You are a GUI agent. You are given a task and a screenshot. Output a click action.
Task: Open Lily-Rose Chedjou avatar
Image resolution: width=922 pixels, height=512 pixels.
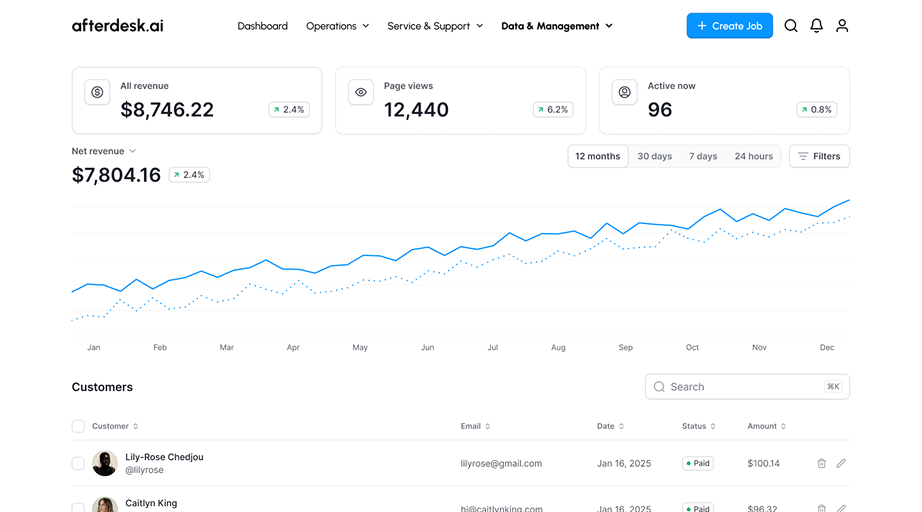click(x=105, y=463)
